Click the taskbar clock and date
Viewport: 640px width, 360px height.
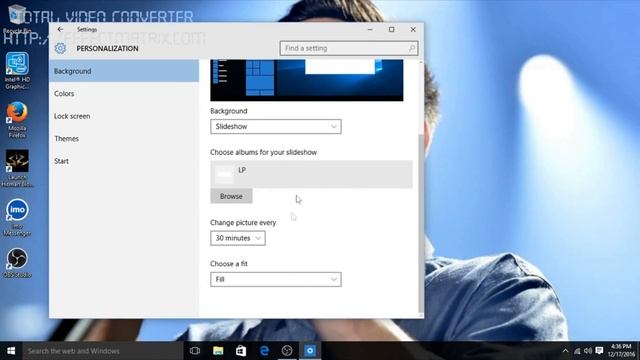click(621, 351)
